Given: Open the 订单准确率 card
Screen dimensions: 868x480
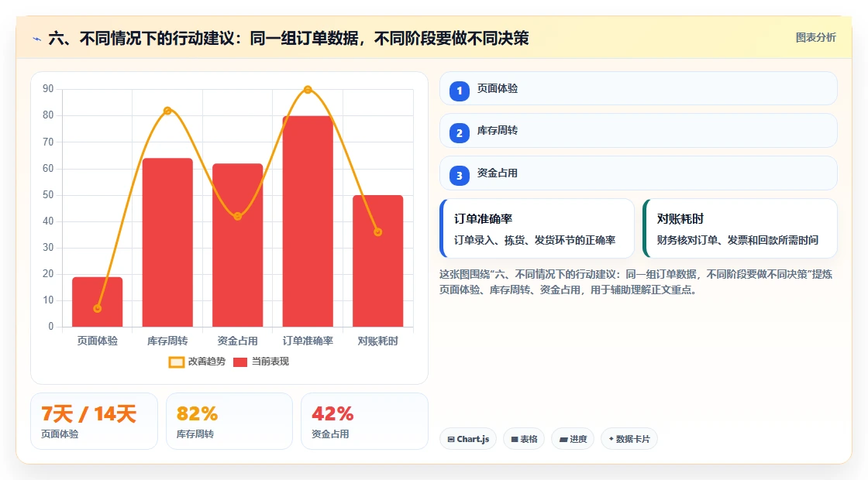Looking at the screenshot, I should coord(537,228).
